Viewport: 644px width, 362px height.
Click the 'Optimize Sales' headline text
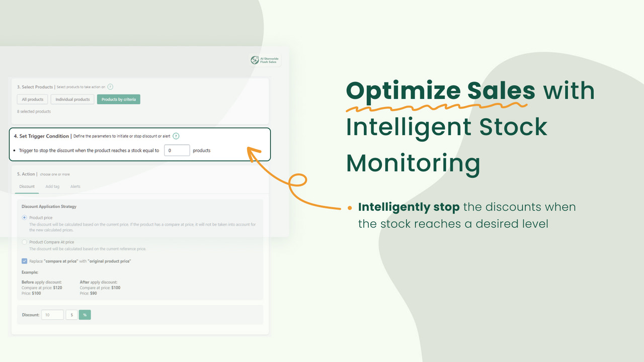[x=441, y=92]
